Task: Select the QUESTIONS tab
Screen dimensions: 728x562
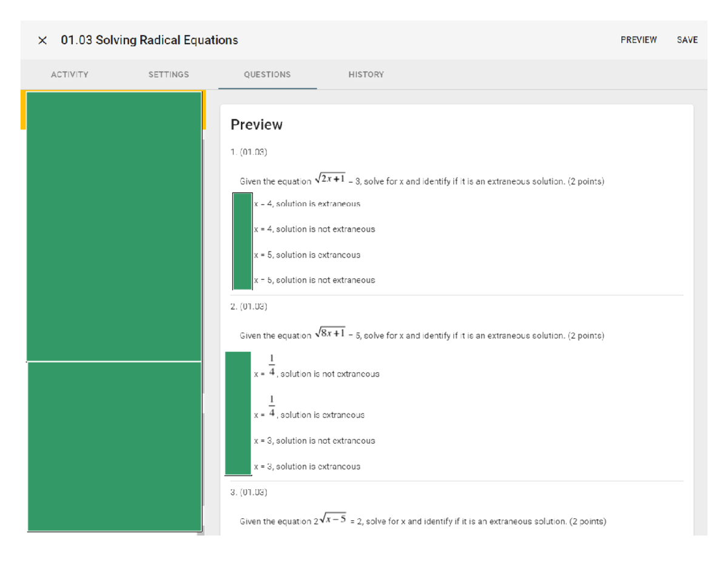Action: coord(267,75)
